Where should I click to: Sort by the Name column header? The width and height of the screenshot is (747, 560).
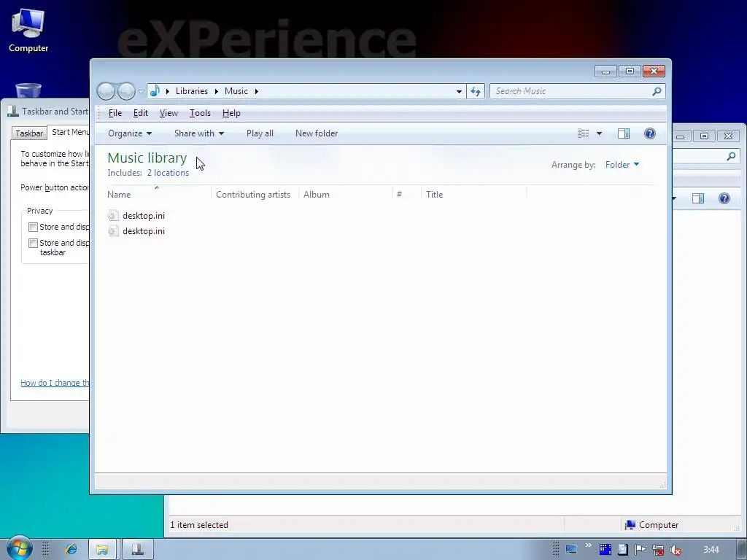point(158,194)
